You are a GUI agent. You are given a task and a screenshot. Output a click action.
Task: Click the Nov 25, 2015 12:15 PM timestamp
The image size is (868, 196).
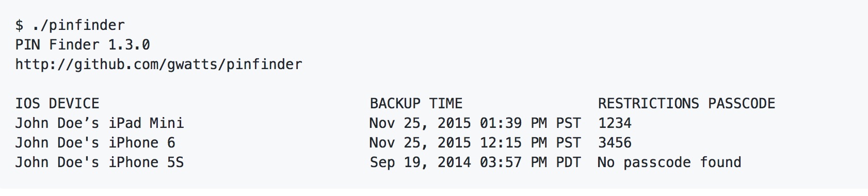point(458,143)
